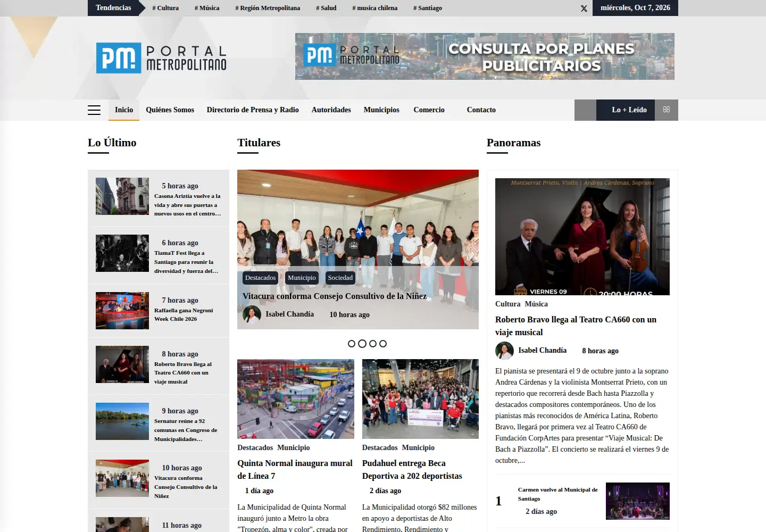Open Isabel Chandía avatar under Roberto Bravo
This screenshot has height=532, width=766.
504,351
